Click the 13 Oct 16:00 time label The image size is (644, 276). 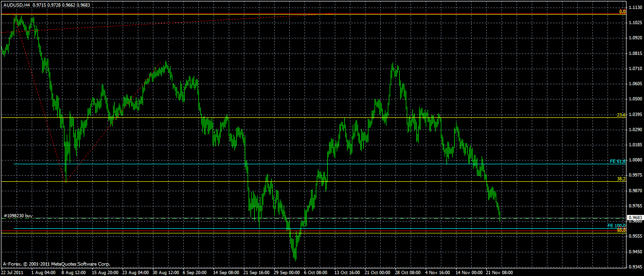[347, 273]
